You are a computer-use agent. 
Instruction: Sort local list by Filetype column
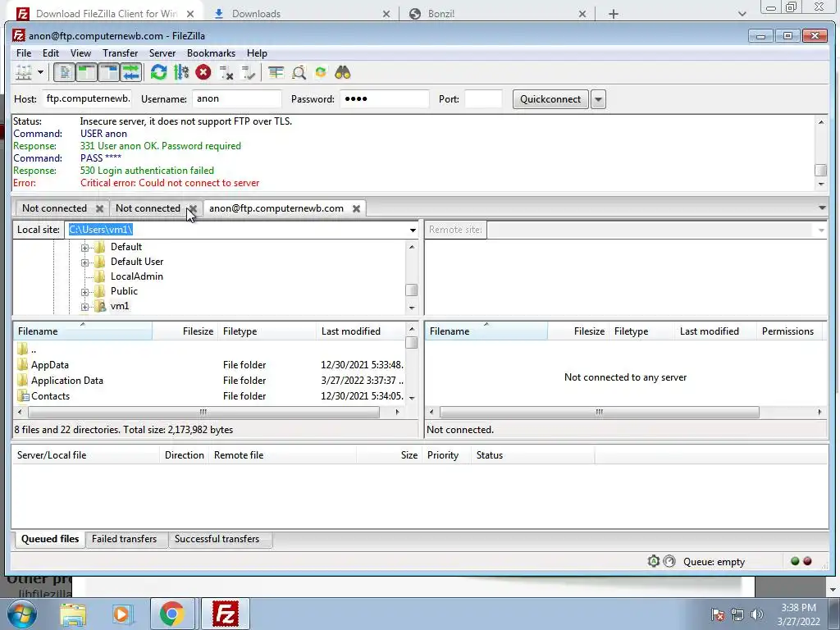point(267,331)
